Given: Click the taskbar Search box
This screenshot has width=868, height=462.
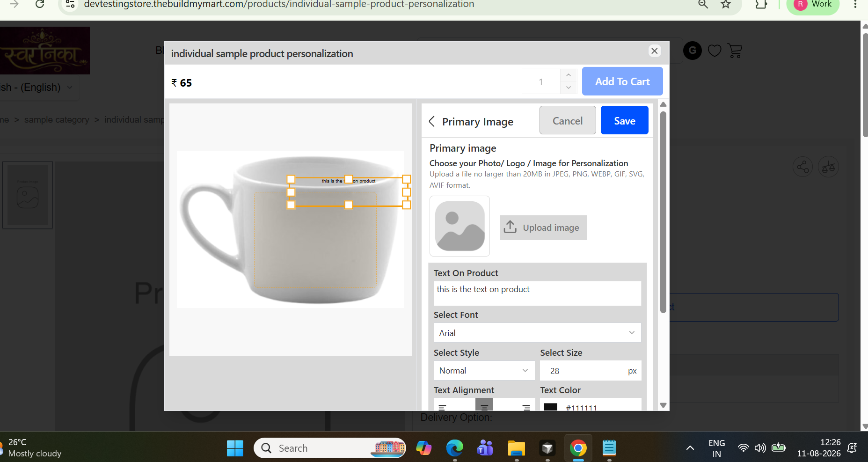Looking at the screenshot, I should point(330,448).
